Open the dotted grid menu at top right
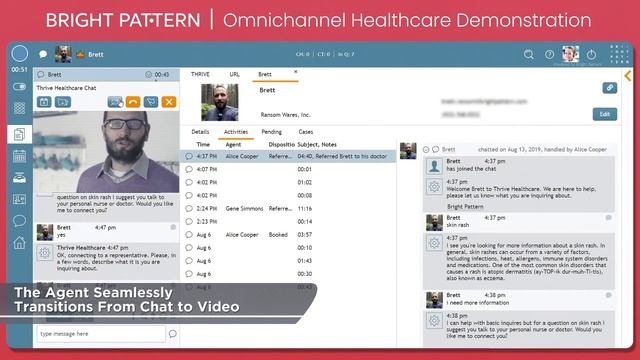640x360 pixels. click(620, 54)
